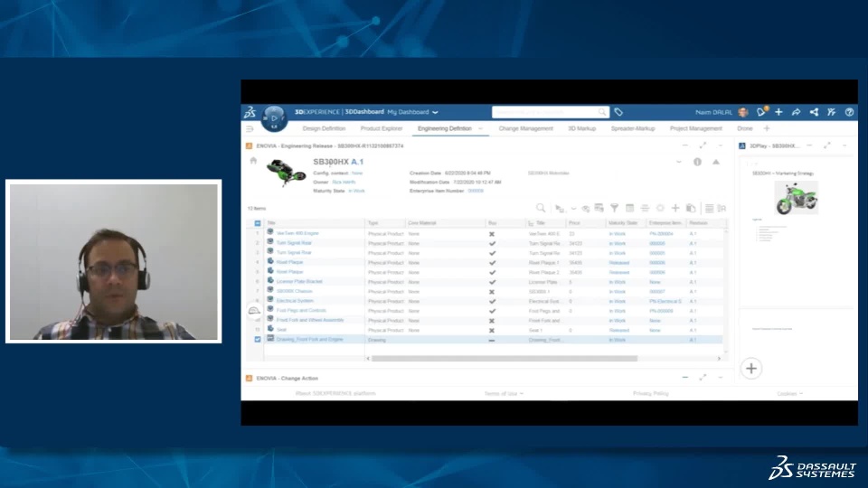Click the search magnifier in the top search box
This screenshot has width=868, height=488.
coord(602,112)
